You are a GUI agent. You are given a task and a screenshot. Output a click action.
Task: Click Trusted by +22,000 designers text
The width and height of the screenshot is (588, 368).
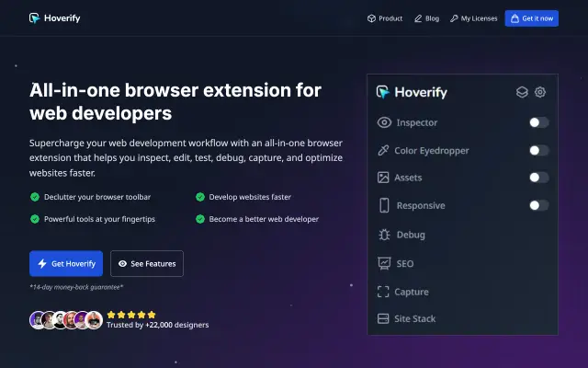(x=157, y=325)
